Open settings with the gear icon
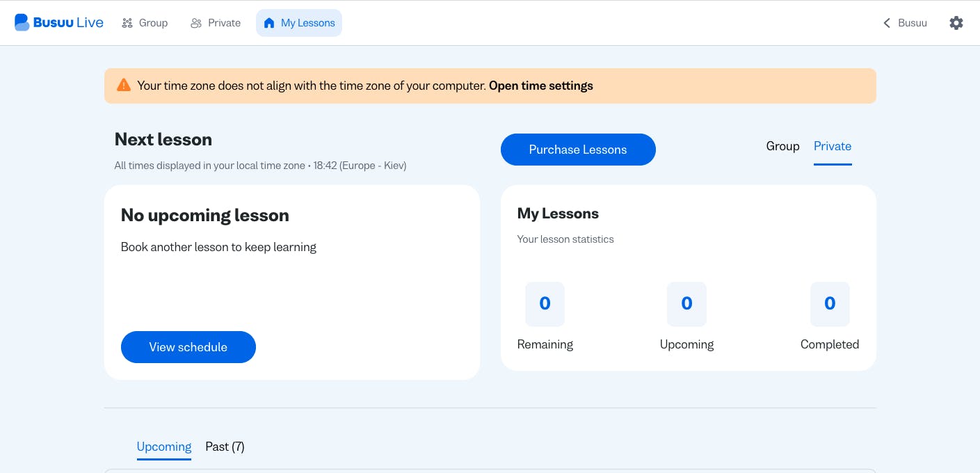This screenshot has width=980, height=473. 956,23
